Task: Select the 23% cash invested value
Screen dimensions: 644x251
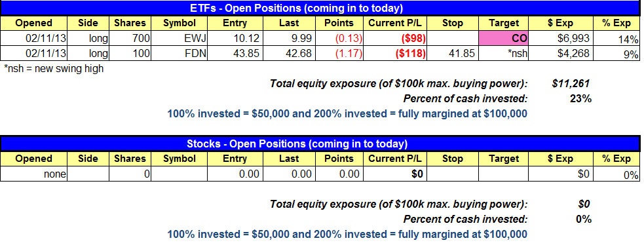Action: tap(580, 98)
